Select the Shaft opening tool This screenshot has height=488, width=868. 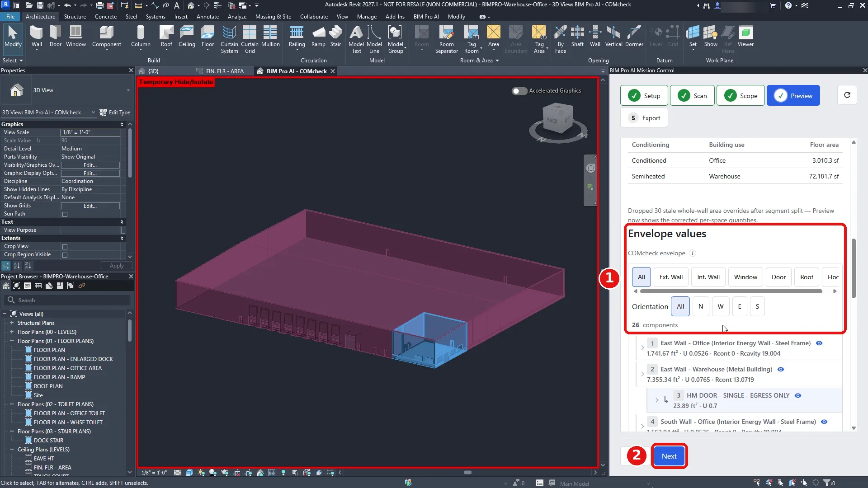[x=577, y=36]
